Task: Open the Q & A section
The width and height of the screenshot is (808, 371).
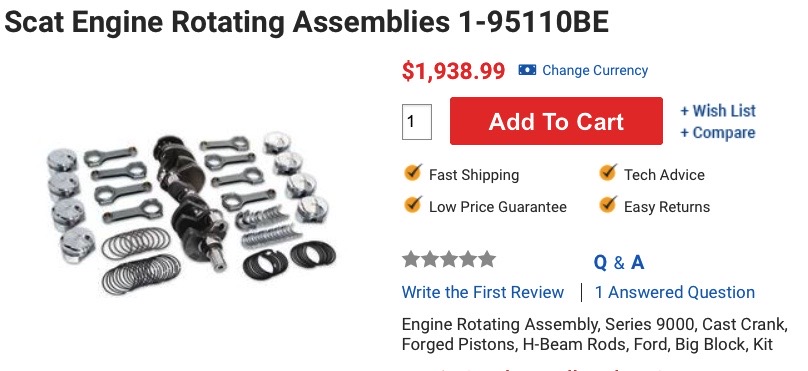Action: click(619, 262)
